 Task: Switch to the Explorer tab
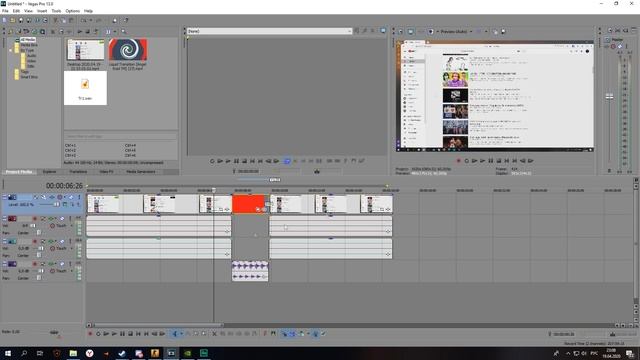pyautogui.click(x=49, y=172)
